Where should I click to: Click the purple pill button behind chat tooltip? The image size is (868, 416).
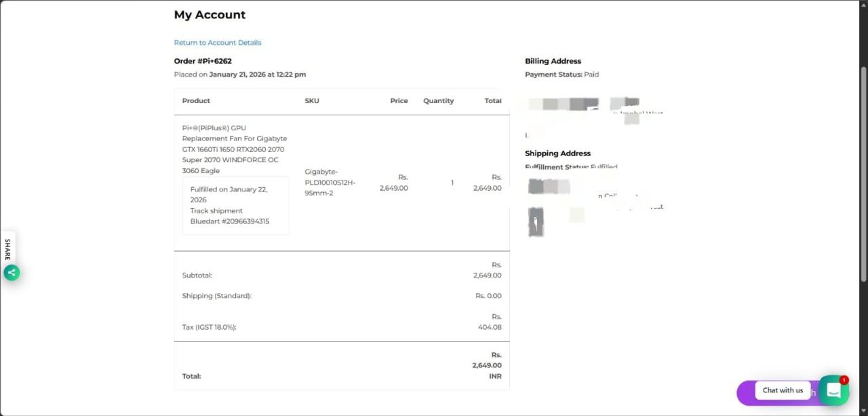click(745, 393)
